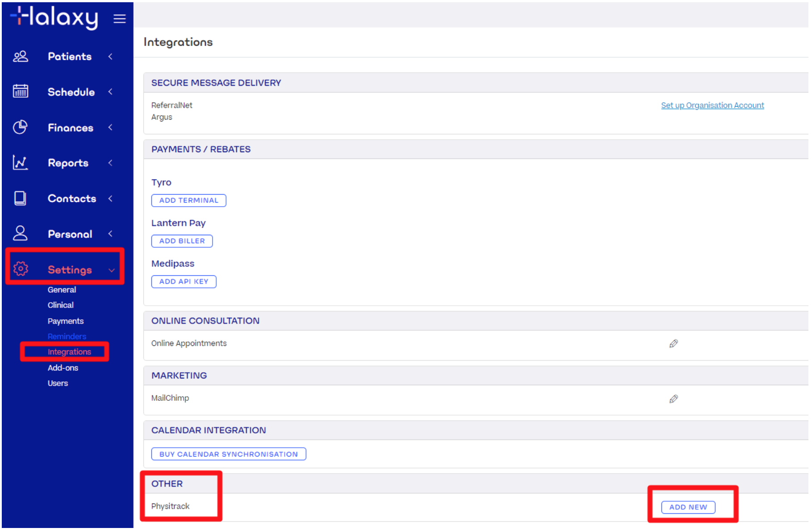812x532 pixels.
Task: Open the Contacts menu
Action: tap(72, 198)
